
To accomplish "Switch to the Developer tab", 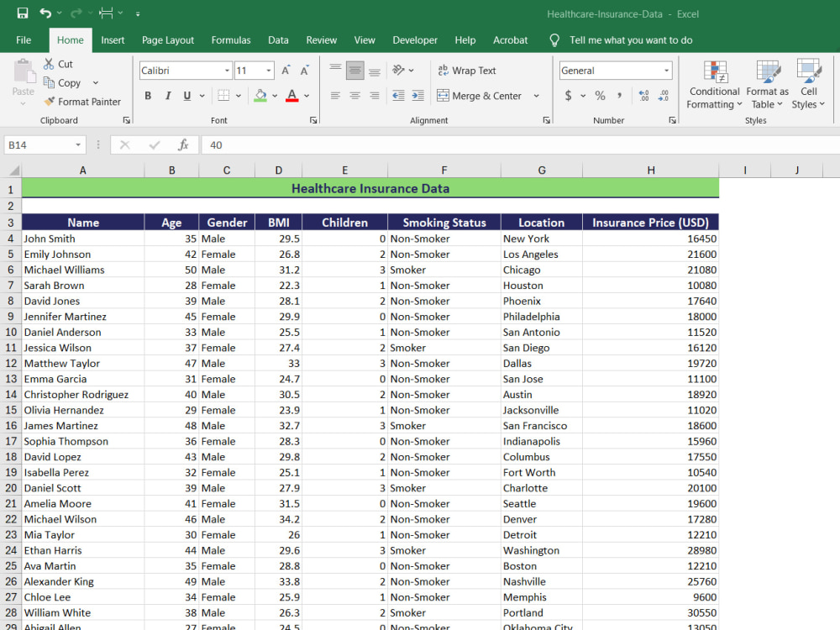I will (415, 40).
